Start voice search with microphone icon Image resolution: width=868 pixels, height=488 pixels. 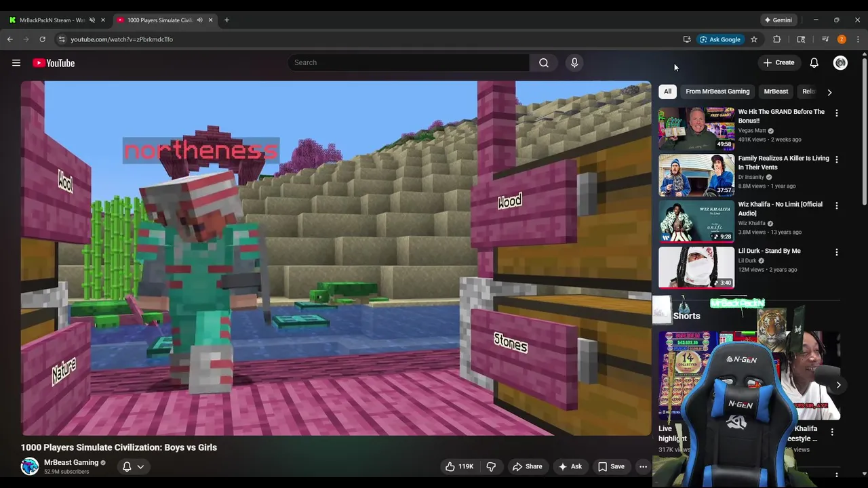[574, 62]
